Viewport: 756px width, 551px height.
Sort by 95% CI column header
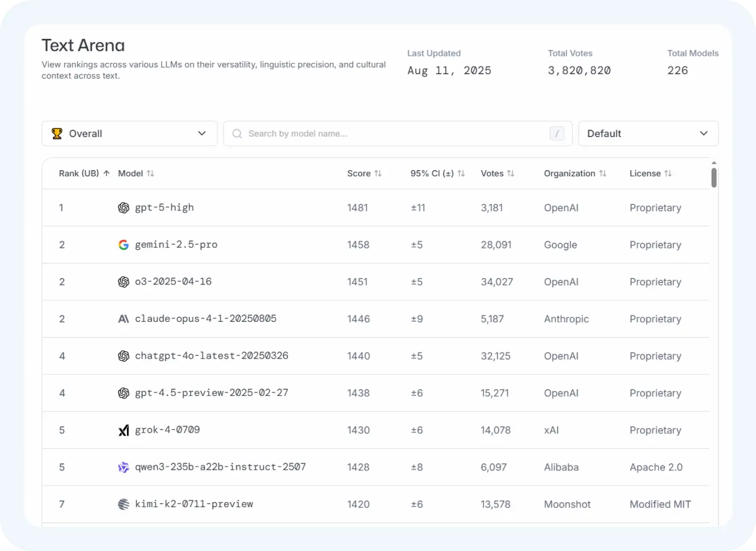click(437, 173)
